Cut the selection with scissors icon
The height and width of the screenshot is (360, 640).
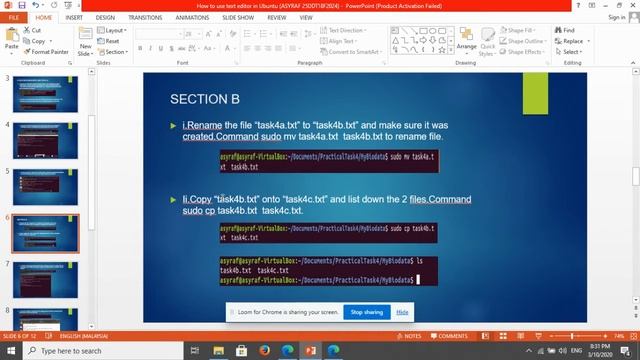[32, 30]
